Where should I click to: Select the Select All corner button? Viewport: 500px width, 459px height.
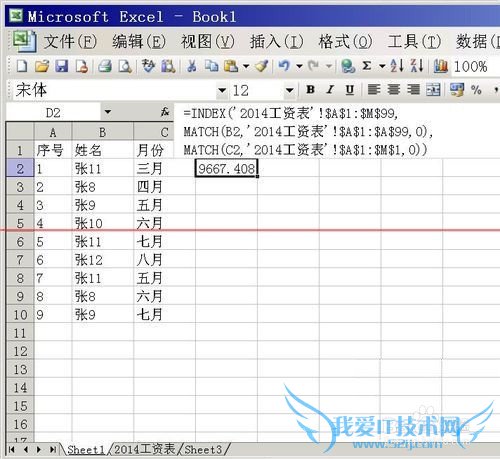click(20, 131)
